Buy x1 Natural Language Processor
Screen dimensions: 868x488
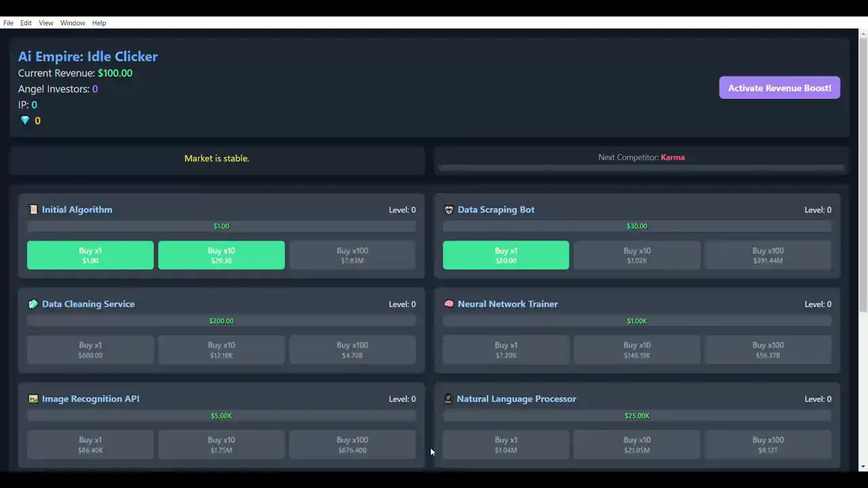(x=506, y=445)
